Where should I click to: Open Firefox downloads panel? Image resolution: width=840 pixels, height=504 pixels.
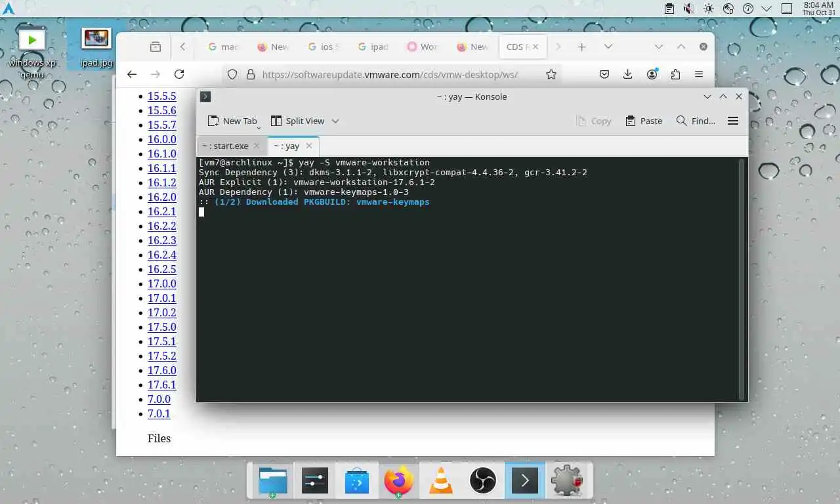(628, 74)
